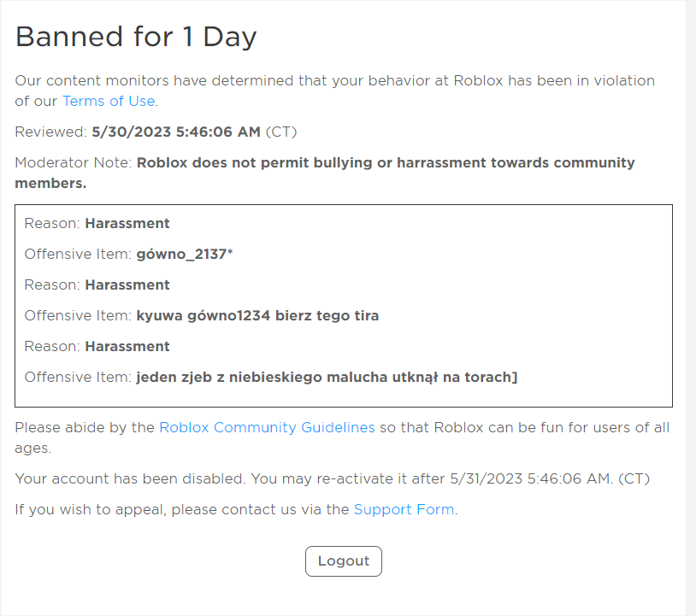The width and height of the screenshot is (696, 616).
Task: Open the Terms of Use link
Action: 109,101
